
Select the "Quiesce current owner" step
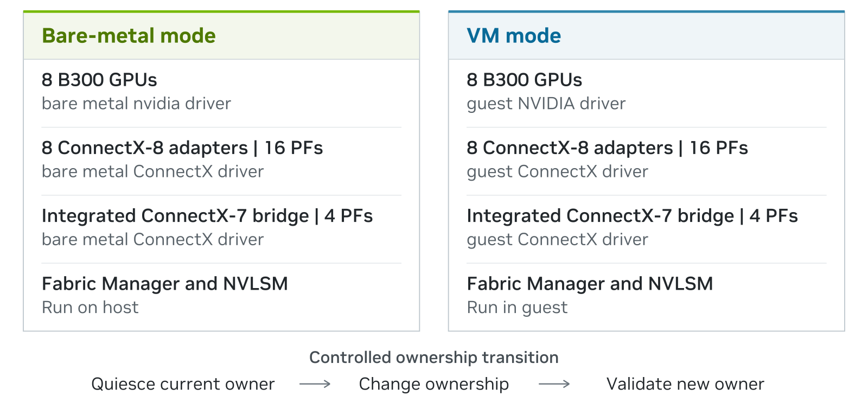[183, 384]
